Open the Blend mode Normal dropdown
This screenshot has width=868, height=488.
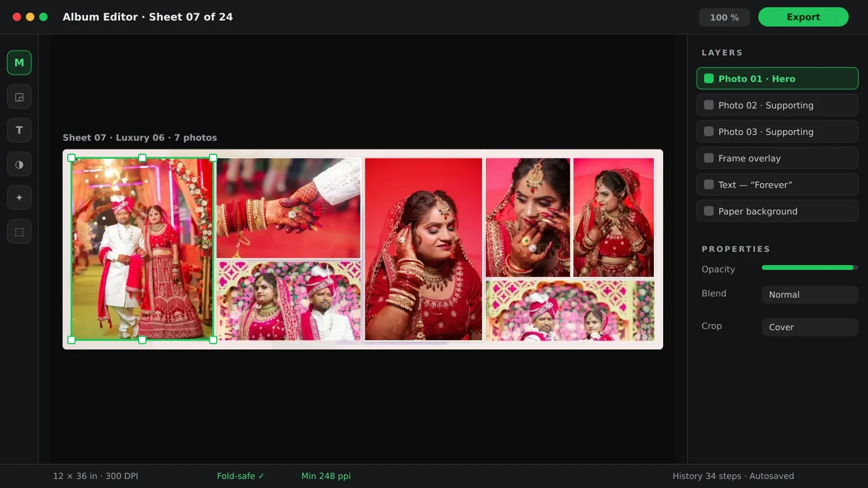(x=810, y=295)
